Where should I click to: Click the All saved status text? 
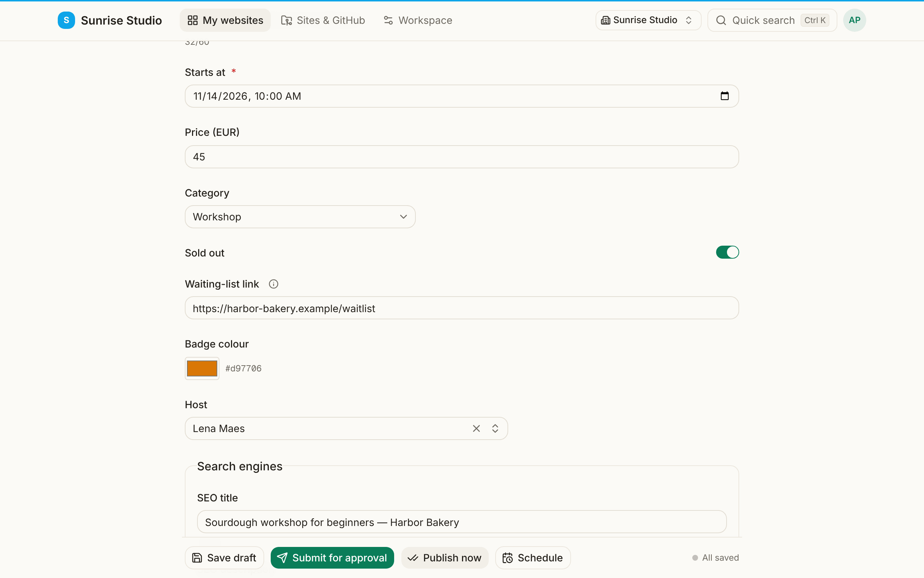720,558
